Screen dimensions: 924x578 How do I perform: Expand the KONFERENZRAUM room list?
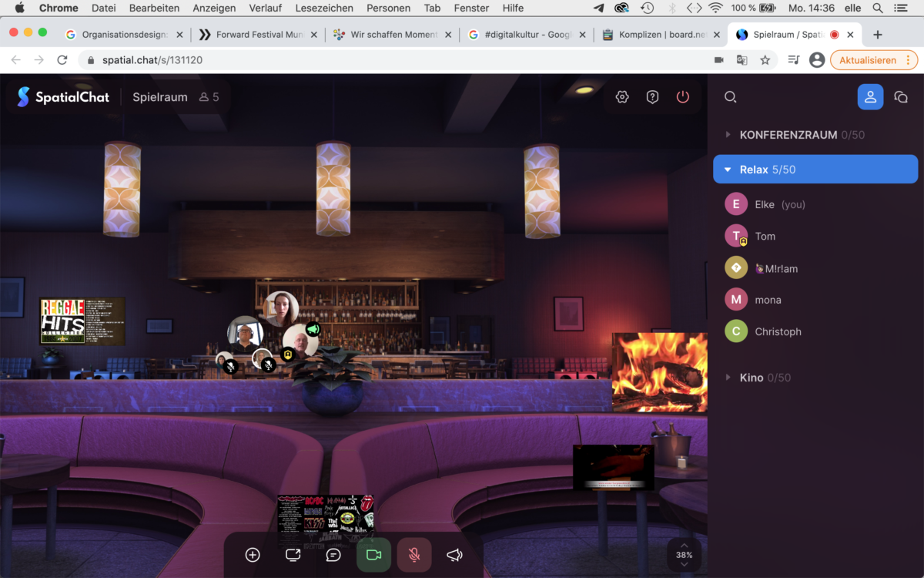[728, 135]
